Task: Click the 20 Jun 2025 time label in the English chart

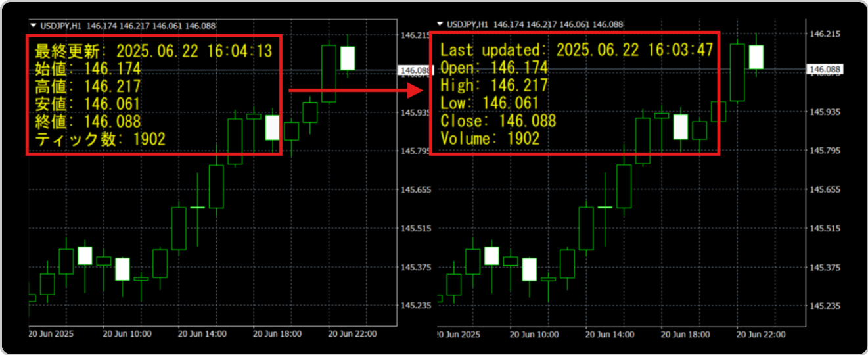Action: point(460,335)
